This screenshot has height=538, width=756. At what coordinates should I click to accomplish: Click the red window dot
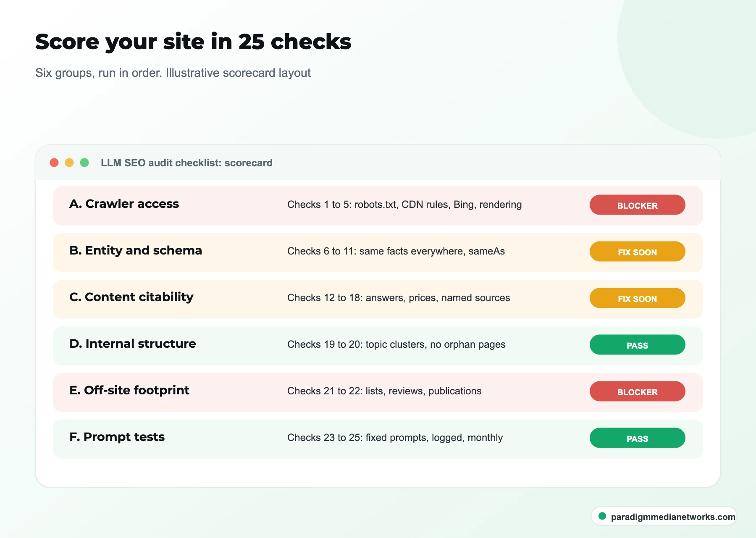point(54,163)
